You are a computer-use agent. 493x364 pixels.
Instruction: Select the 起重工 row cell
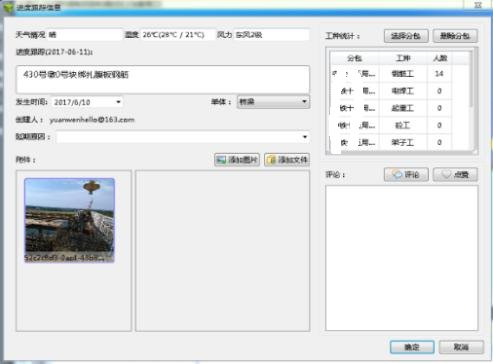(x=403, y=108)
